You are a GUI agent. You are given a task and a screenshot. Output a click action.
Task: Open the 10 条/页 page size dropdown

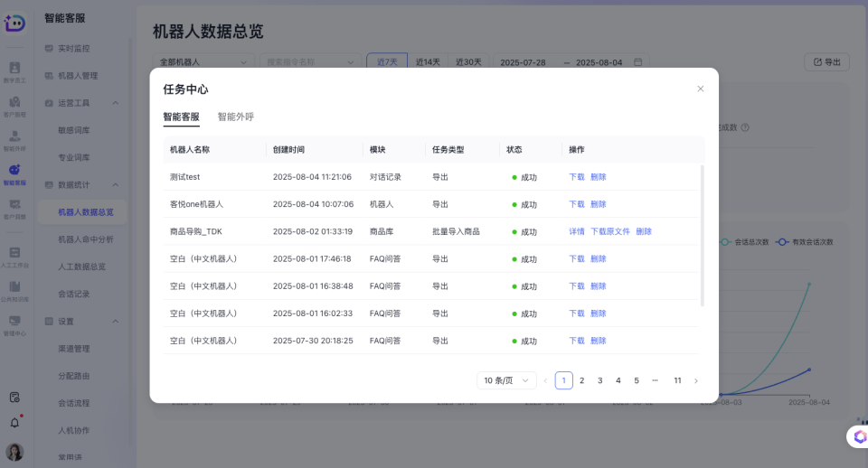pos(506,380)
